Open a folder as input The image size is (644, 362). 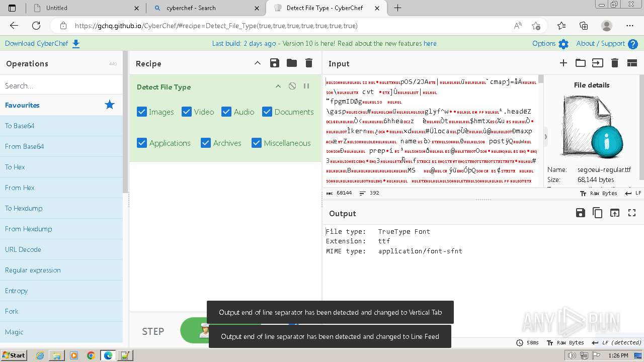click(x=581, y=63)
